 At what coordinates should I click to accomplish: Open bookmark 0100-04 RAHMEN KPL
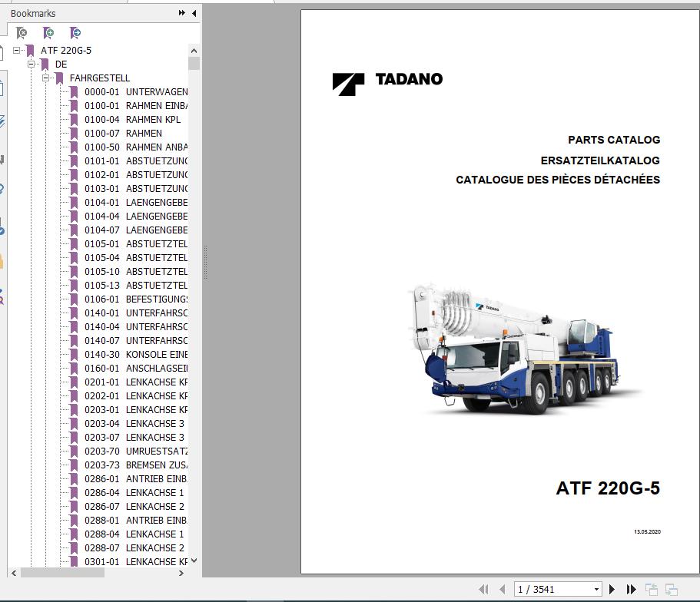[x=132, y=120]
